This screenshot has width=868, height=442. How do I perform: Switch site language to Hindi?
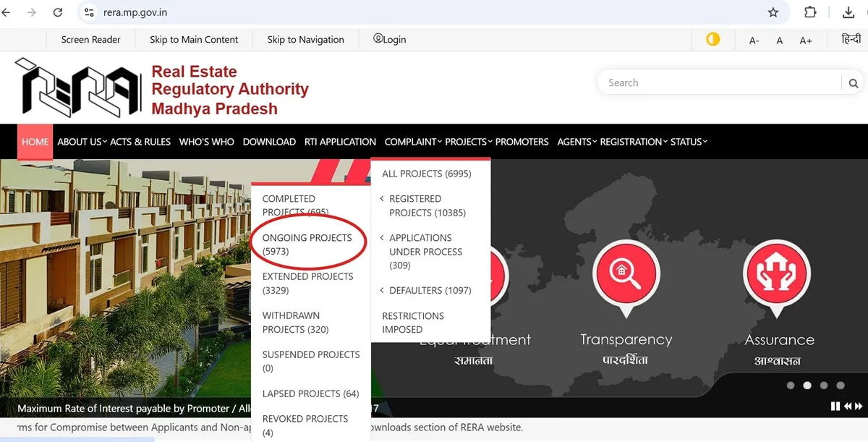[x=851, y=39]
